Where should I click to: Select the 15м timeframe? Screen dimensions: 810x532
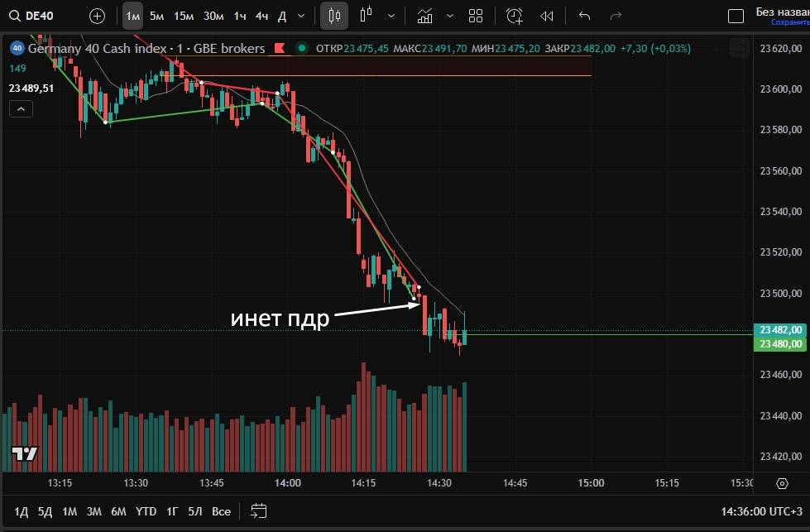click(184, 16)
